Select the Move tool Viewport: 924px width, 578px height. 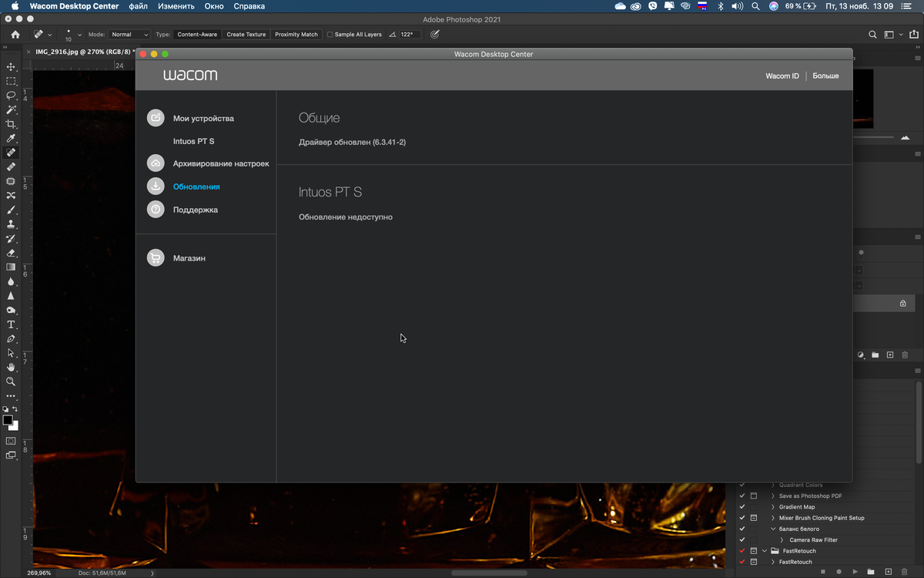tap(11, 67)
